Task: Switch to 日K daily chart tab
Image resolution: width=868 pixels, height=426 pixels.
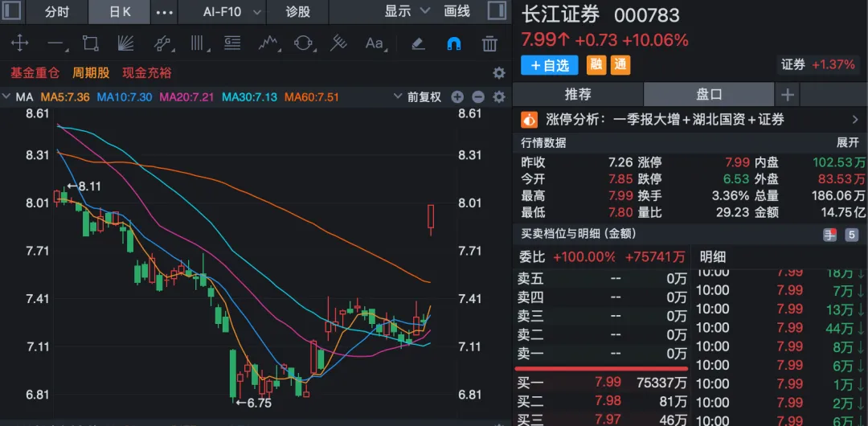Action: [120, 11]
